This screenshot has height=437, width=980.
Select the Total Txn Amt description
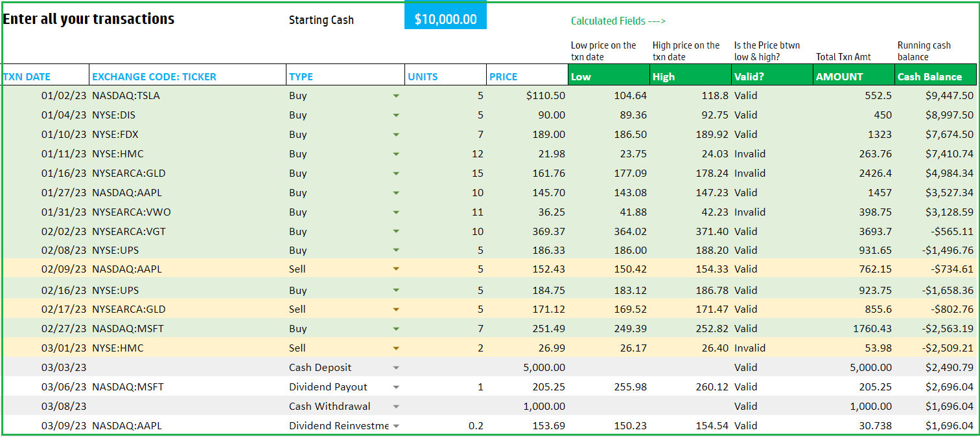coord(843,57)
